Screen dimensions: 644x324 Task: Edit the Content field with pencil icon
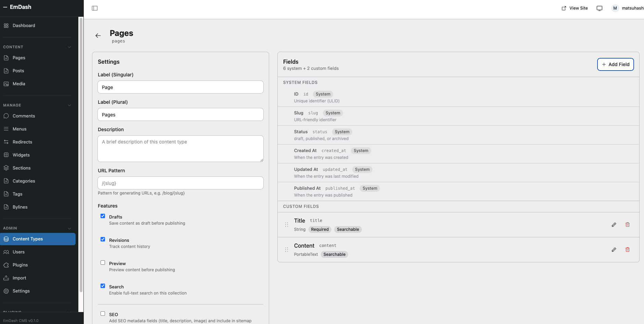(614, 250)
